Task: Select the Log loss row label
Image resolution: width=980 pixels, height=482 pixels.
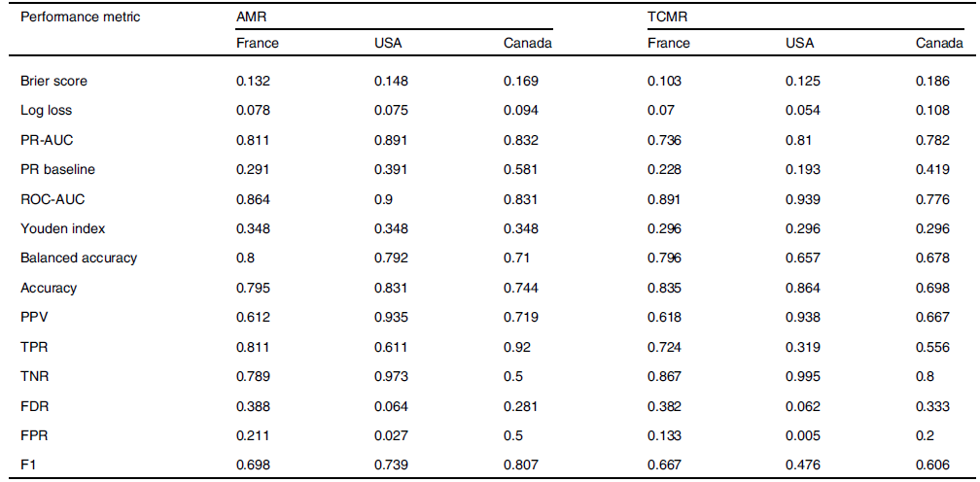Action: pyautogui.click(x=47, y=110)
